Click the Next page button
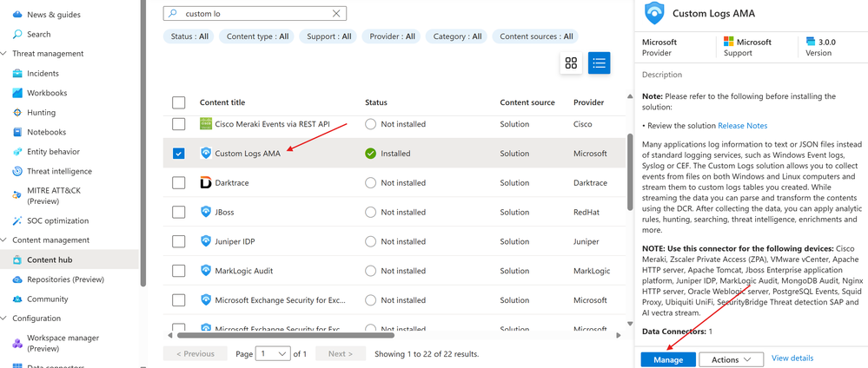 [341, 353]
